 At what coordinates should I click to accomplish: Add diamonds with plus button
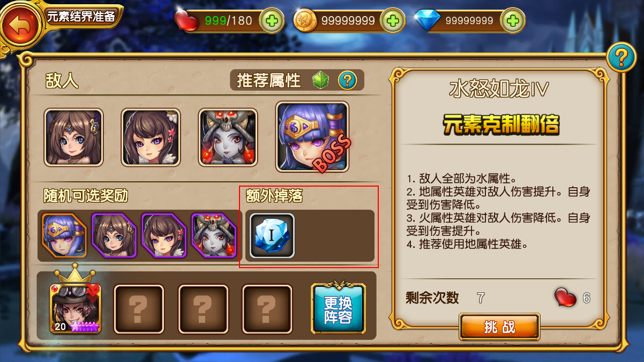point(513,21)
